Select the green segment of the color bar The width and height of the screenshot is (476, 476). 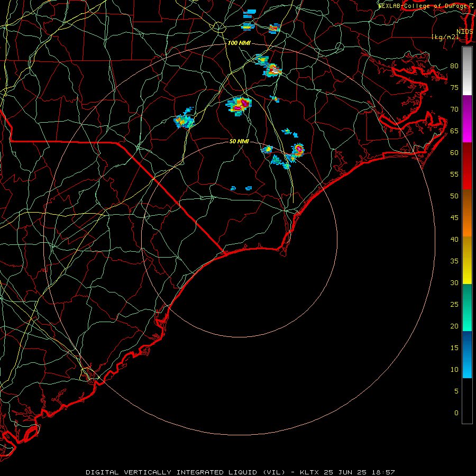click(467, 307)
